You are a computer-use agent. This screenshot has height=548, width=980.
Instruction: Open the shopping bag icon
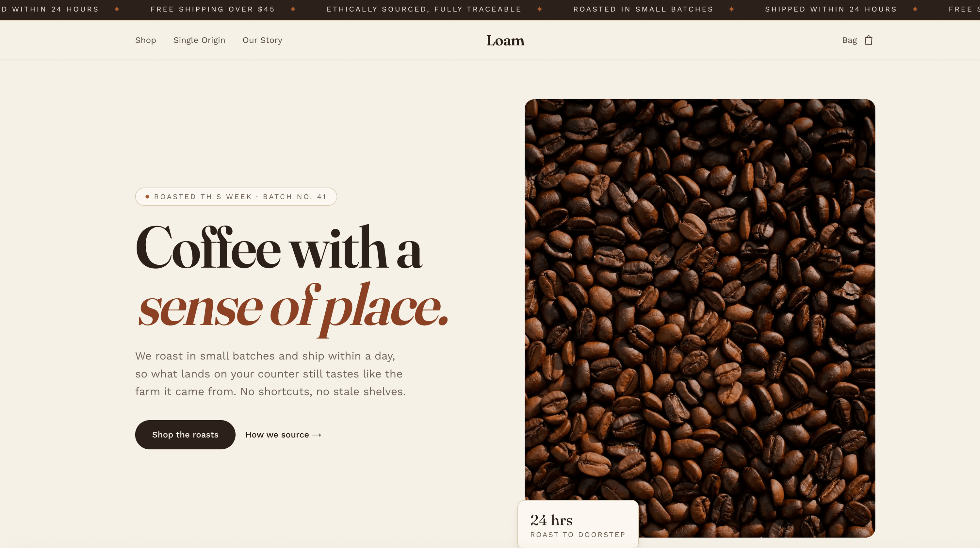[868, 40]
